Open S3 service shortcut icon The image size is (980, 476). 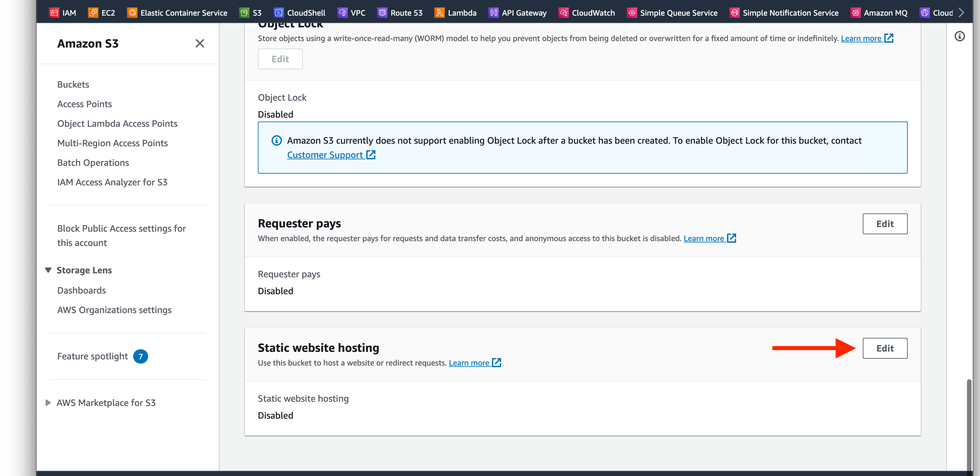[x=244, y=13]
